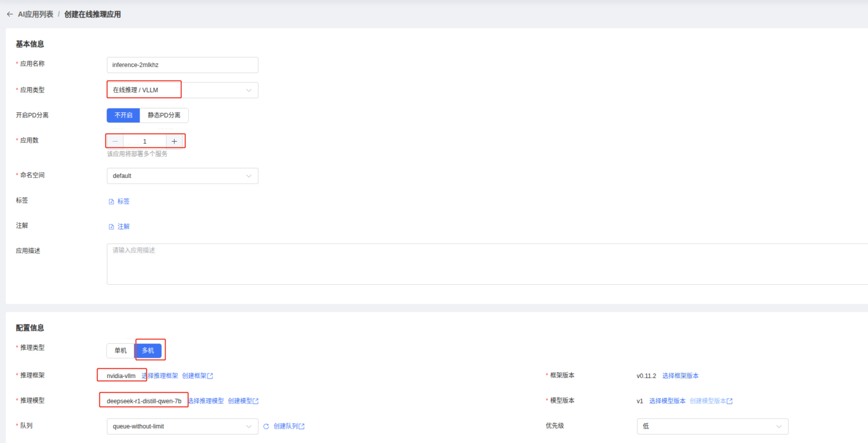
Task: Increase 应用数 with plus button
Action: pos(174,141)
